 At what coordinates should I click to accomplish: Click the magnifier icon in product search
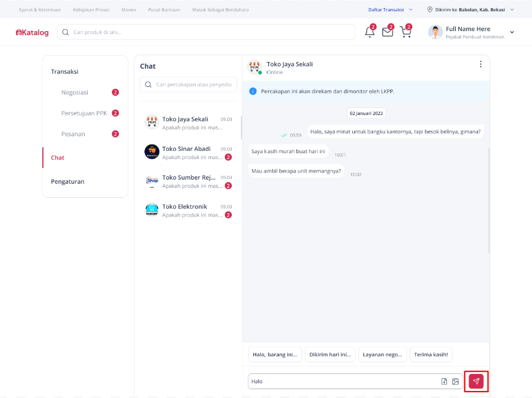coord(66,32)
